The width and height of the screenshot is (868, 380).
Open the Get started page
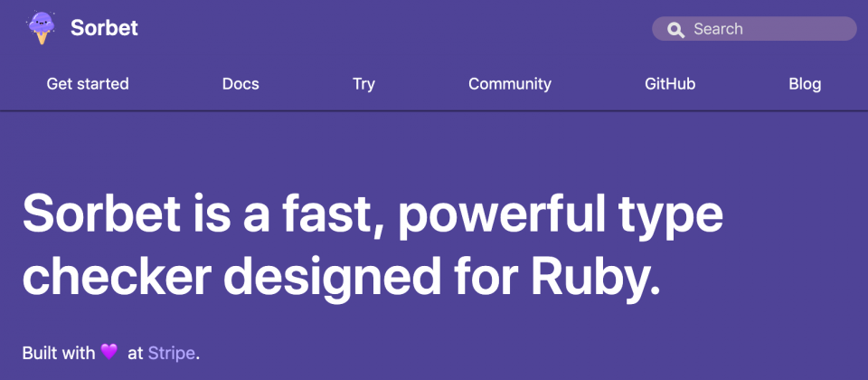point(88,83)
